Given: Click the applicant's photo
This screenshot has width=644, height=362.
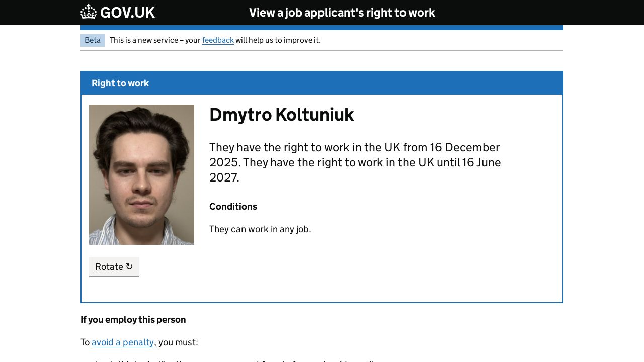Looking at the screenshot, I should click(x=141, y=174).
